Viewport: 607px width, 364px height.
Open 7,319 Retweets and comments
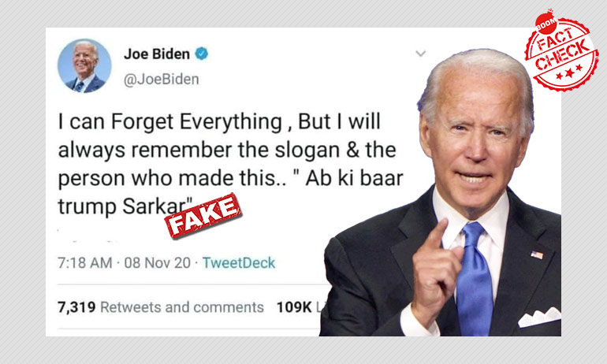[161, 307]
